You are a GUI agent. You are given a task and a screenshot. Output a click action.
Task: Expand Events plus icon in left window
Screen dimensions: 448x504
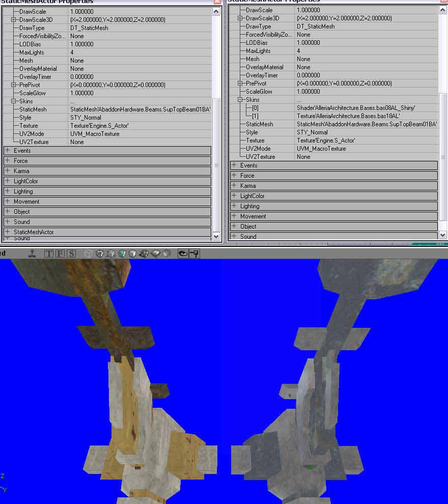pos(8,150)
